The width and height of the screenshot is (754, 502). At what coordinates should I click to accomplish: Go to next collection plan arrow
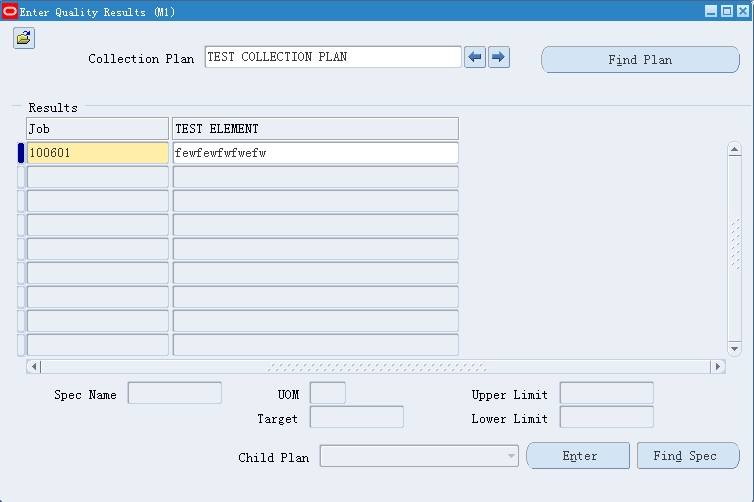tap(499, 58)
